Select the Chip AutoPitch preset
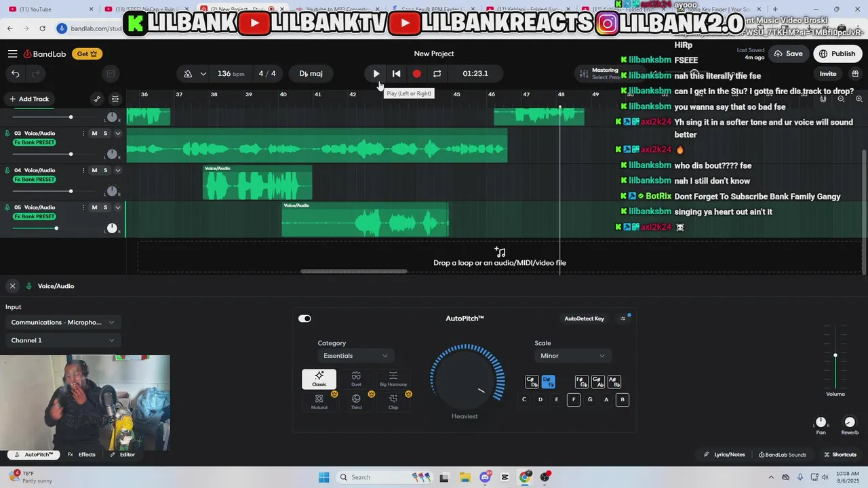 click(x=393, y=402)
